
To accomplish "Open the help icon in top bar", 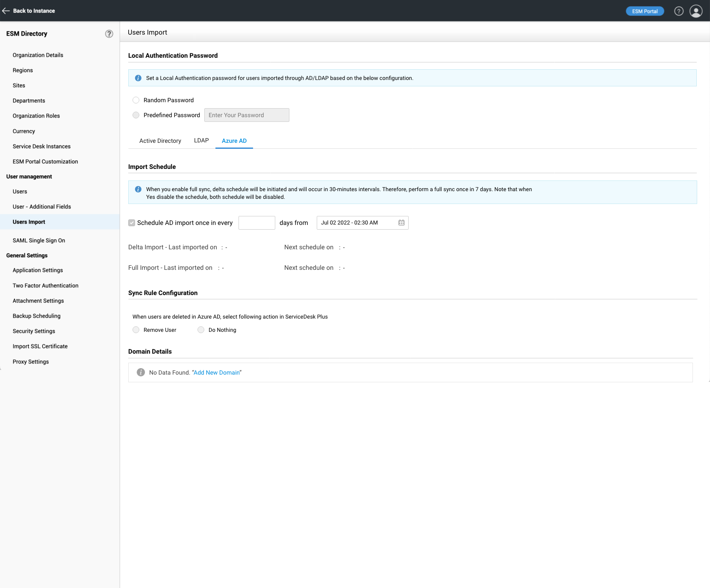I will (679, 11).
